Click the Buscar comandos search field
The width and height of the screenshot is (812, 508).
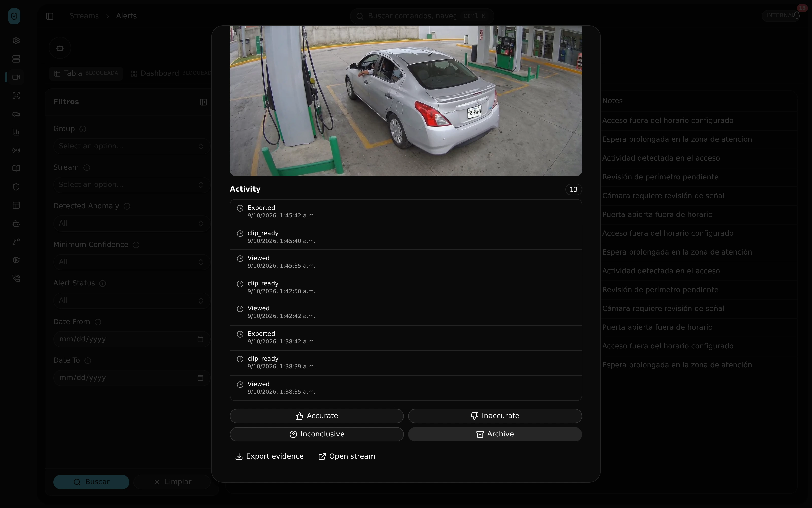[x=422, y=16]
